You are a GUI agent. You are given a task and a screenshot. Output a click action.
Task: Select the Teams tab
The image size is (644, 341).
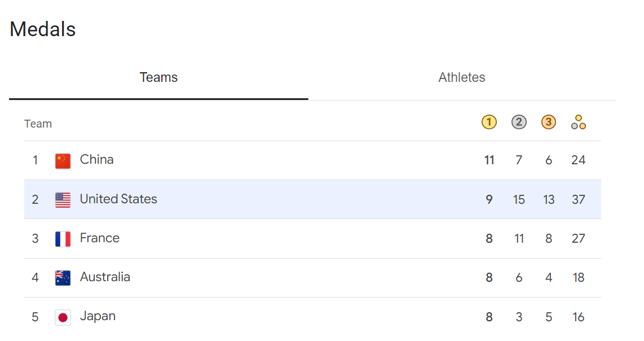pos(158,77)
